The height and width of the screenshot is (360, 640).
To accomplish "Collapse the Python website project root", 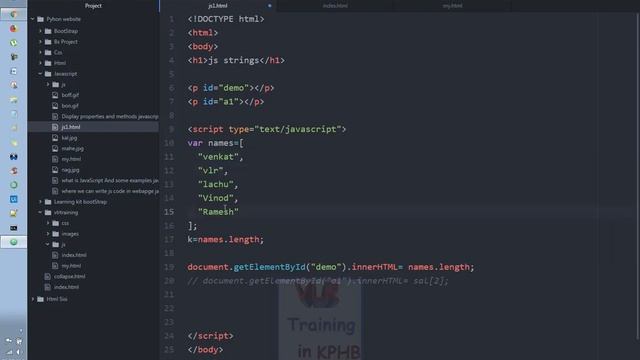I will [33, 19].
